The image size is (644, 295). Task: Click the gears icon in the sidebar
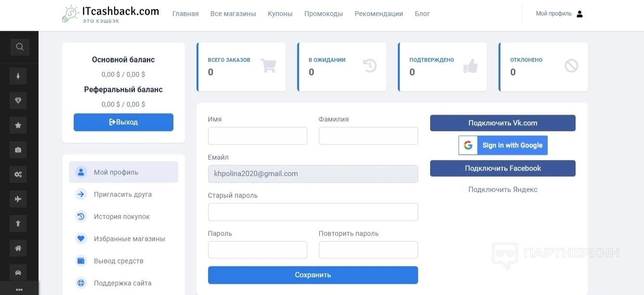[18, 174]
